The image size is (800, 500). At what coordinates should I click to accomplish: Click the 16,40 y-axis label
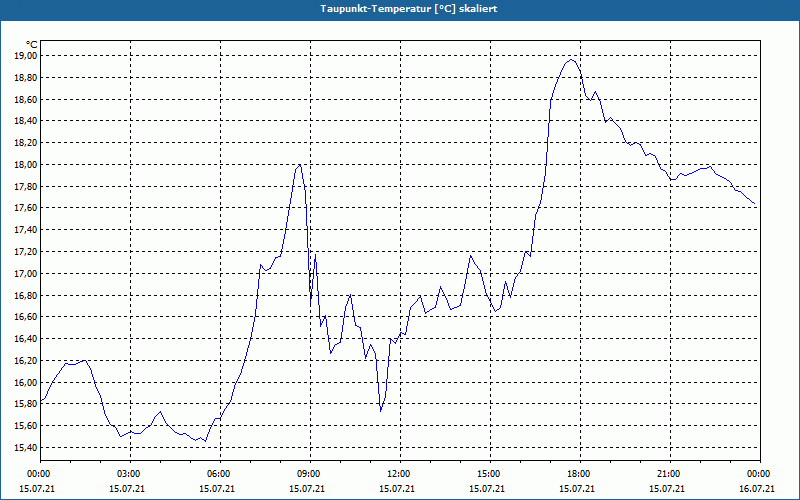point(27,339)
